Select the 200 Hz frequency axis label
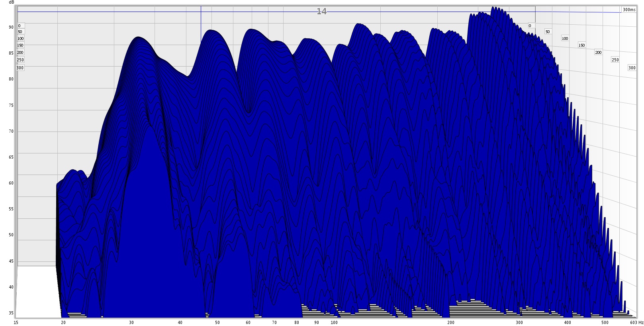The height and width of the screenshot is (326, 644). point(451,322)
